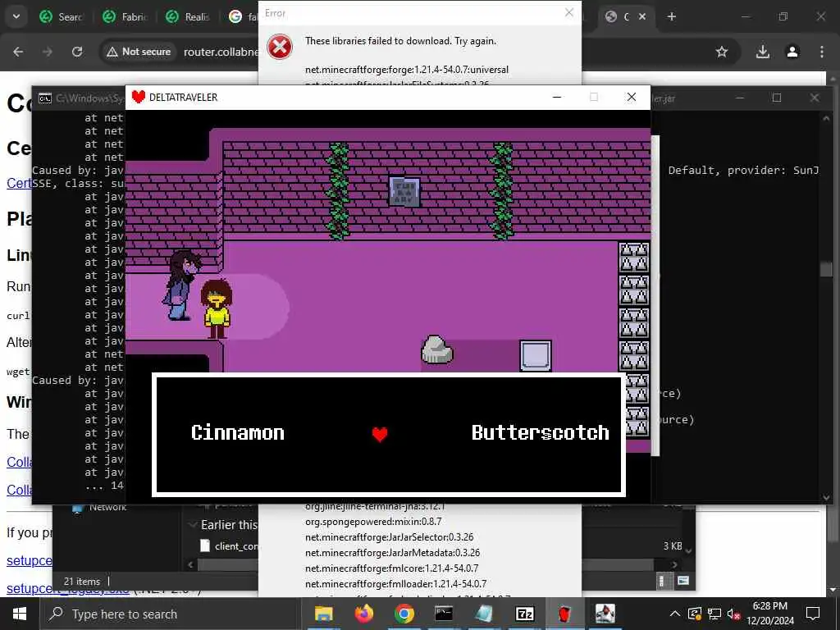This screenshot has width=840, height=630.
Task: Click the purple Susie character
Action: (x=182, y=285)
